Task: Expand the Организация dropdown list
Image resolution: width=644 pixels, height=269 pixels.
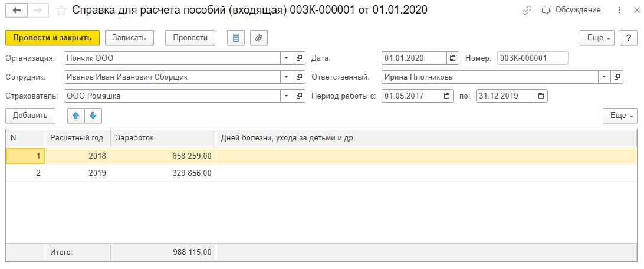Action: click(286, 58)
